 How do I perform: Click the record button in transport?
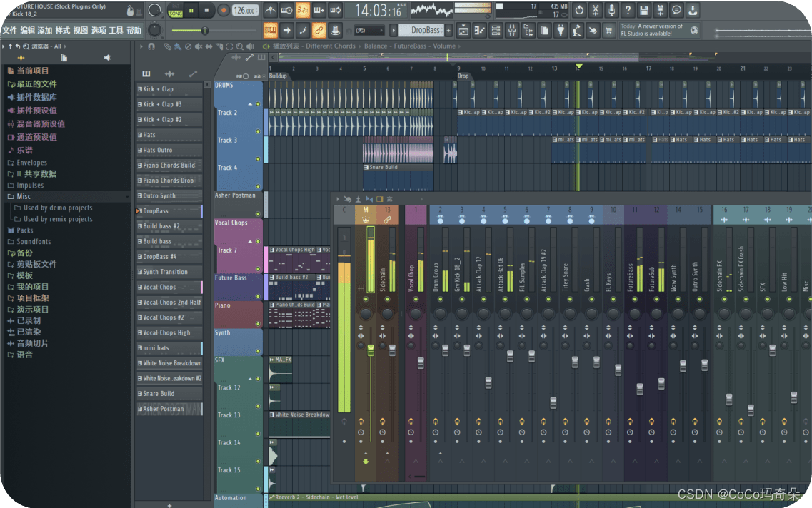[223, 11]
